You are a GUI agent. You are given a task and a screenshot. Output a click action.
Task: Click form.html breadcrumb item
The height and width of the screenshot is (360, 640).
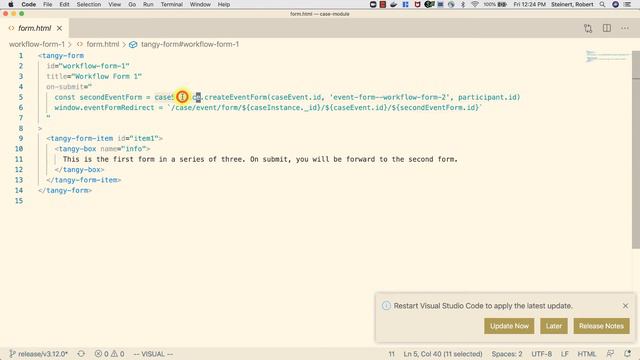(102, 44)
